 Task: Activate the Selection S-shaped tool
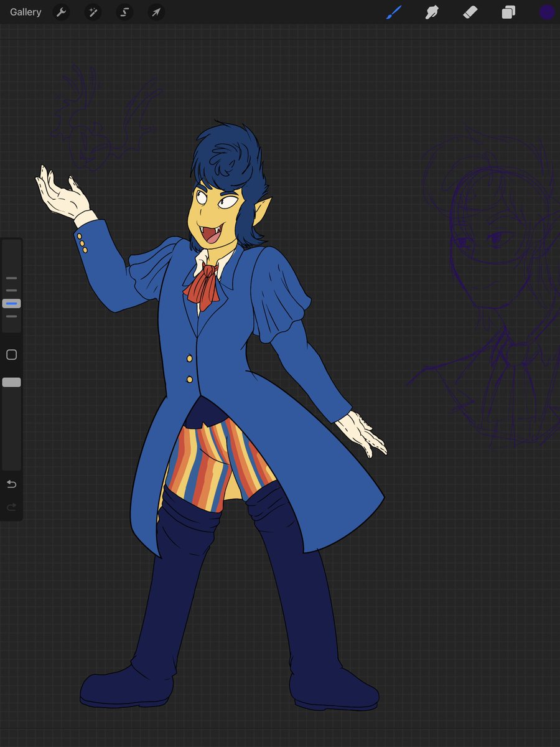tap(124, 12)
